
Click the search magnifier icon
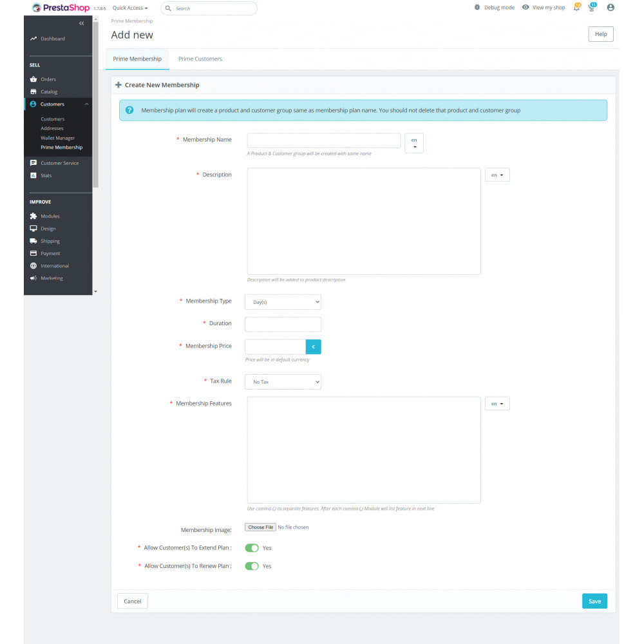168,8
